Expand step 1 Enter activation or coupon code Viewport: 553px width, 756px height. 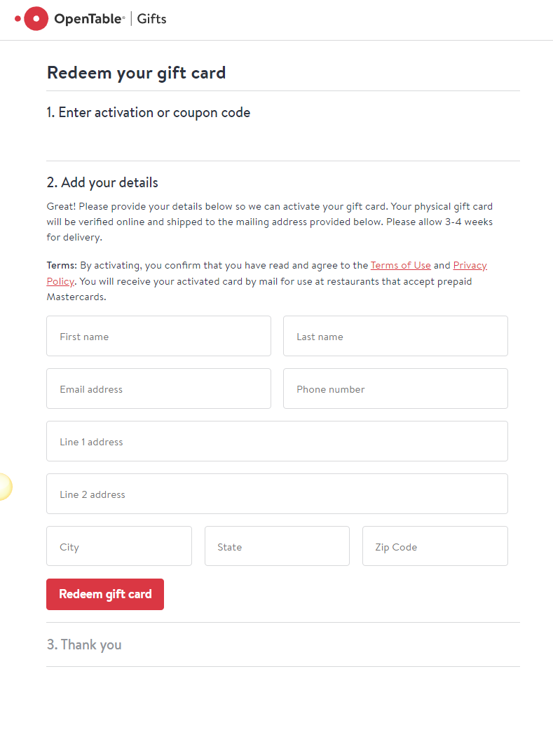pos(149,112)
